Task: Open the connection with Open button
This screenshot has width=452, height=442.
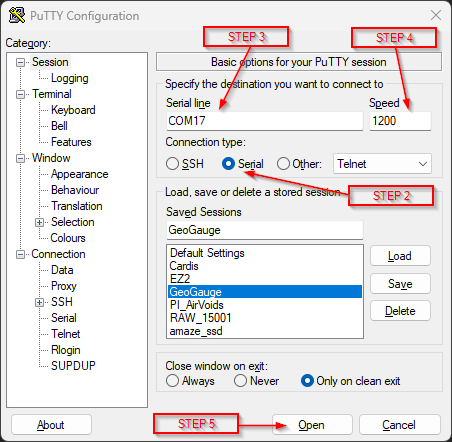Action: pos(312,425)
